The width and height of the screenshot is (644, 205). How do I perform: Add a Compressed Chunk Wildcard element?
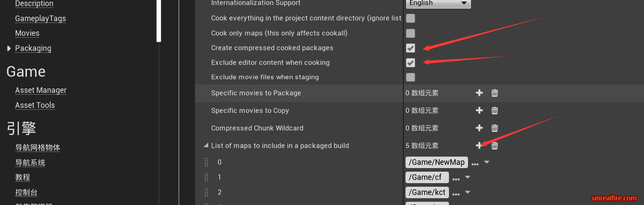coord(479,128)
